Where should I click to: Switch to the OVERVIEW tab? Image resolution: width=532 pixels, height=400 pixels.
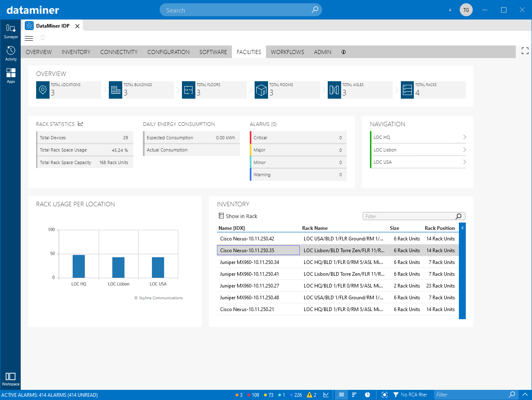click(39, 52)
